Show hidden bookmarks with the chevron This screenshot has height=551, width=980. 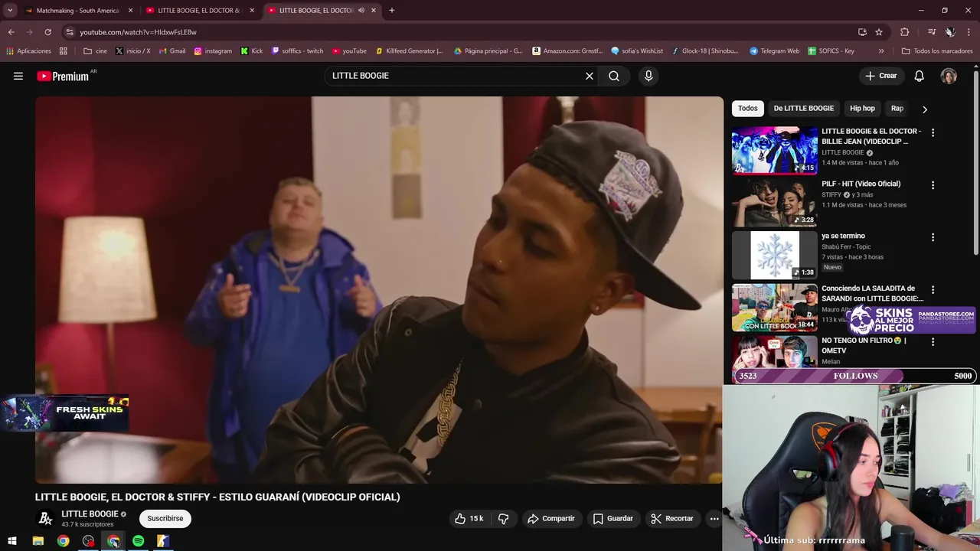(881, 51)
